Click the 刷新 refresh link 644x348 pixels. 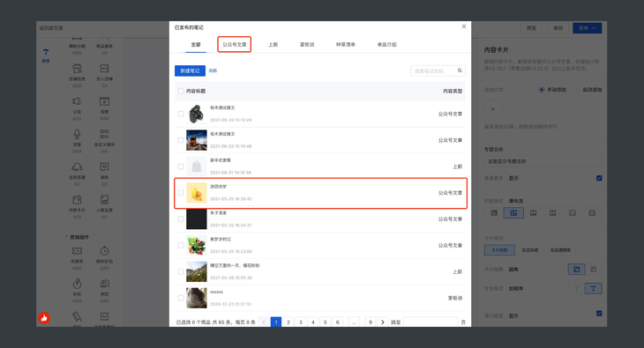point(213,70)
